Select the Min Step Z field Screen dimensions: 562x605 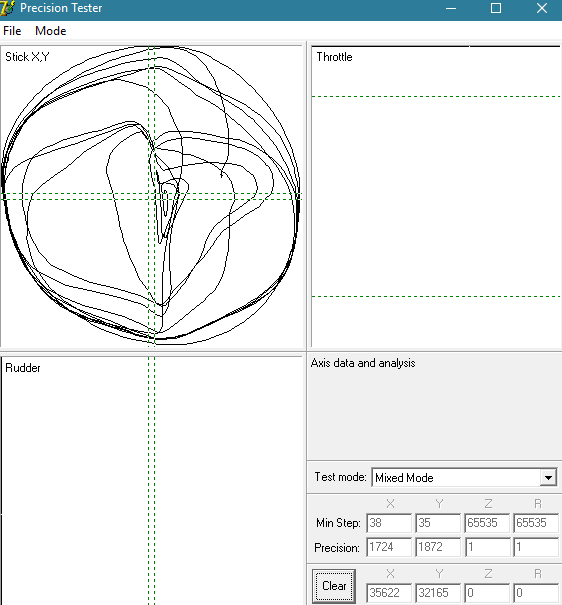point(487,523)
